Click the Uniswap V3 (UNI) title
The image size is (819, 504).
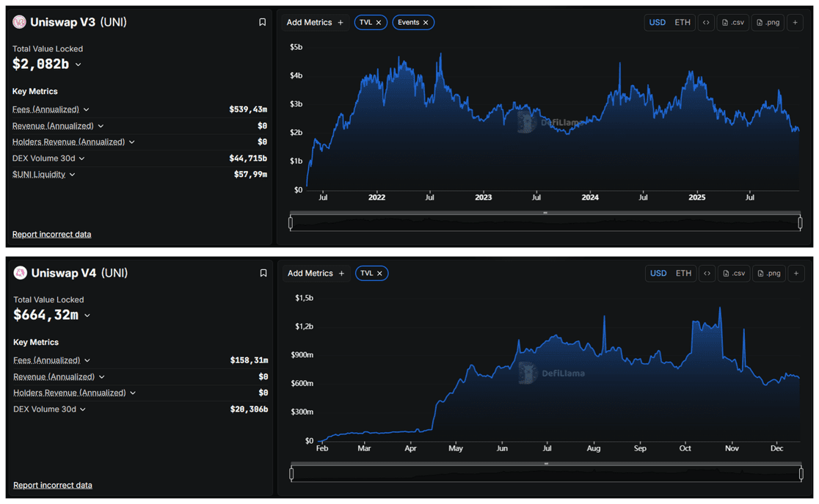[79, 22]
